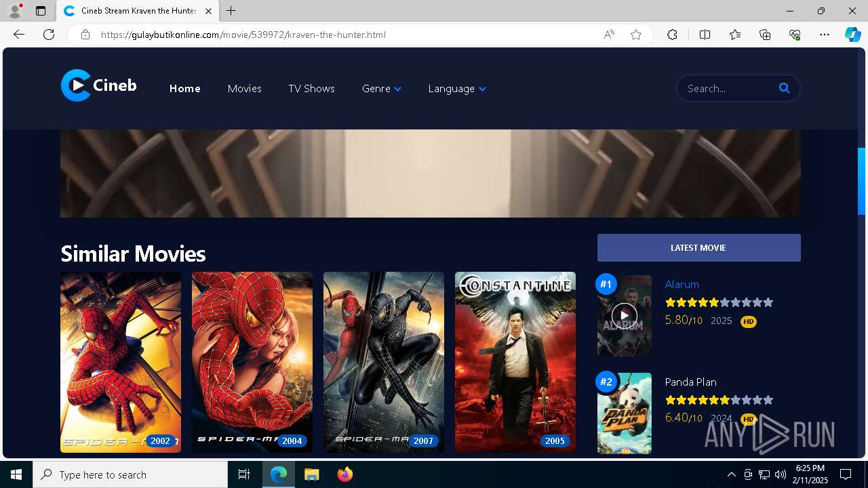Image resolution: width=868 pixels, height=488 pixels.
Task: Open Spider-Man 2007 poster
Action: pos(384,362)
